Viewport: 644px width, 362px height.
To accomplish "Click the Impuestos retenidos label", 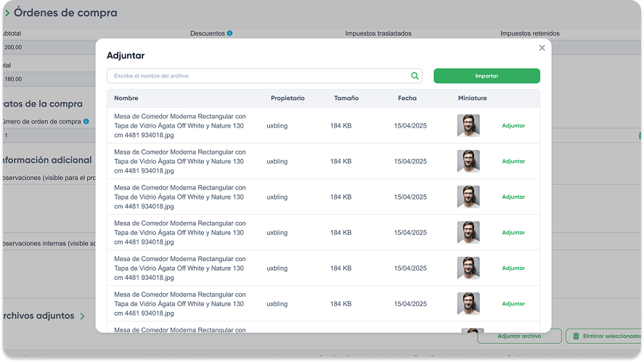I will (530, 33).
